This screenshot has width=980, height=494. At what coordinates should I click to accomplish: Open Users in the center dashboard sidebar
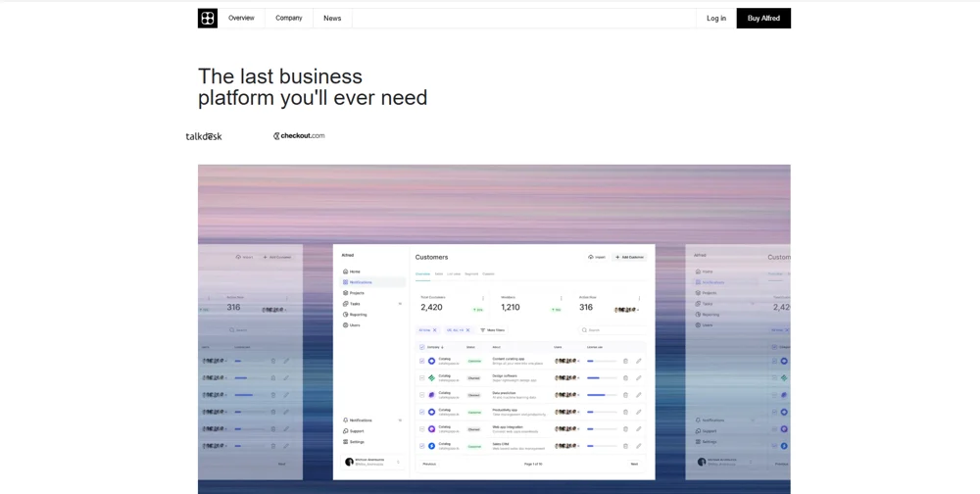pyautogui.click(x=351, y=325)
